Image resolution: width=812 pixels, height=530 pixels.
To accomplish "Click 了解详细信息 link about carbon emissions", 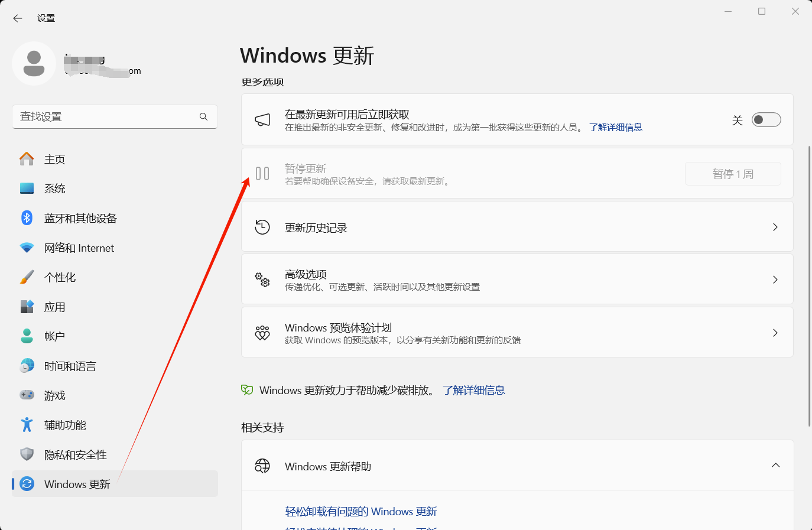I will click(x=474, y=391).
